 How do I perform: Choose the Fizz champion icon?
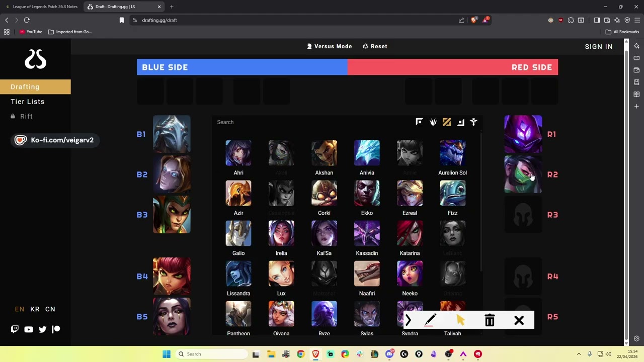pyautogui.click(x=452, y=193)
